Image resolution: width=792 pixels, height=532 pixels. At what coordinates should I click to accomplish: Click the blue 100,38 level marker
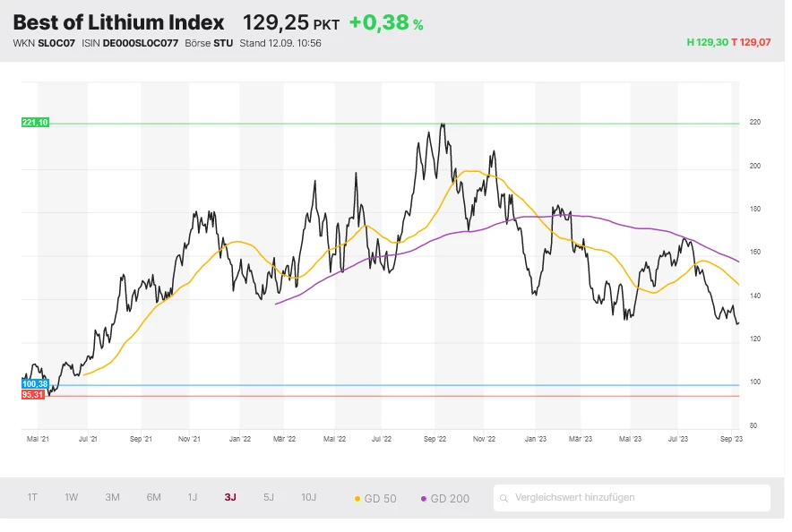pyautogui.click(x=35, y=384)
